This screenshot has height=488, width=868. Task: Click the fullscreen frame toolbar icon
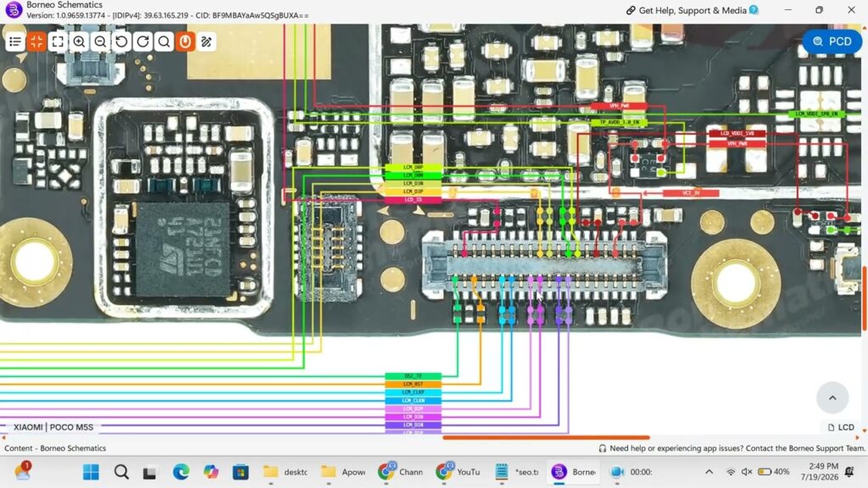tap(58, 42)
